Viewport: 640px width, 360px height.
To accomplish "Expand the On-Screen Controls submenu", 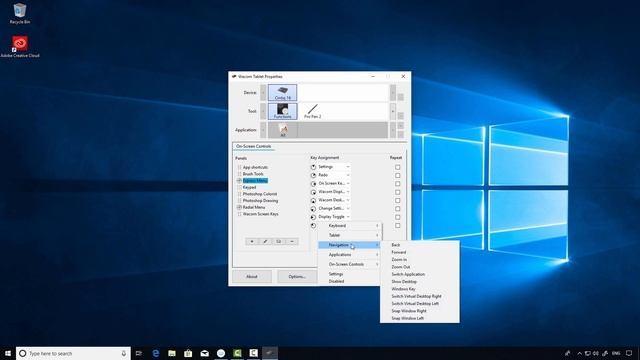I will (x=349, y=264).
